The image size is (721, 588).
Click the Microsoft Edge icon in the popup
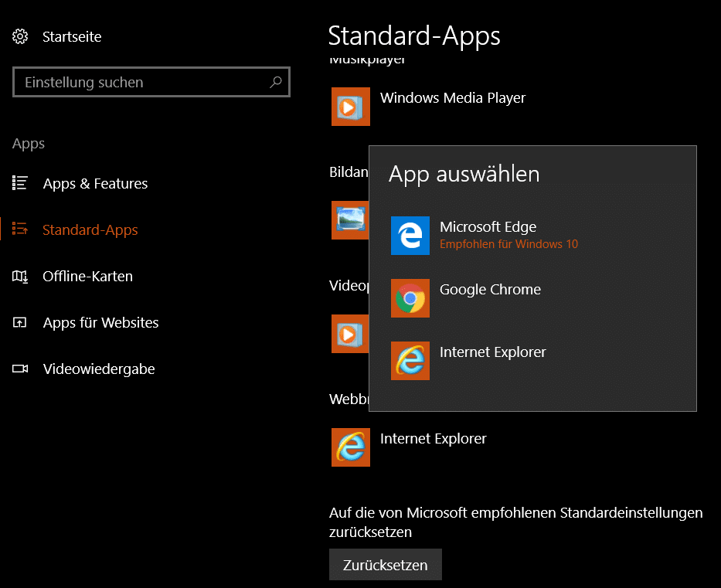pos(410,236)
